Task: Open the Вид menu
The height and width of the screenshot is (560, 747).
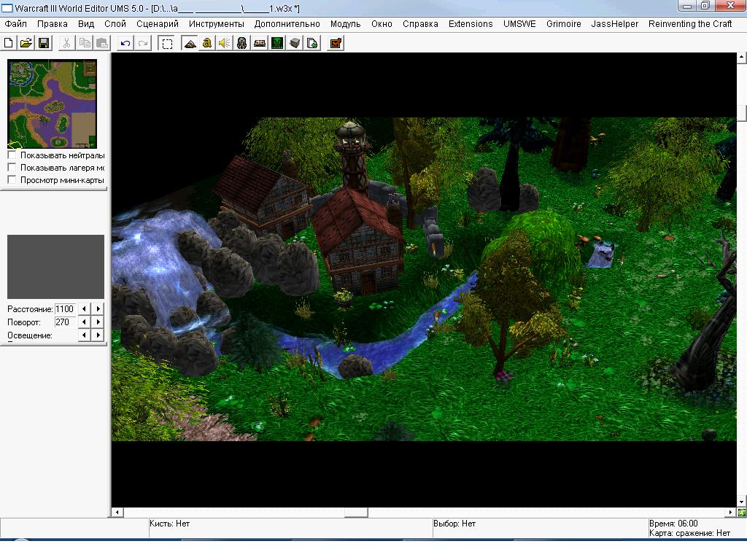Action: [x=86, y=24]
